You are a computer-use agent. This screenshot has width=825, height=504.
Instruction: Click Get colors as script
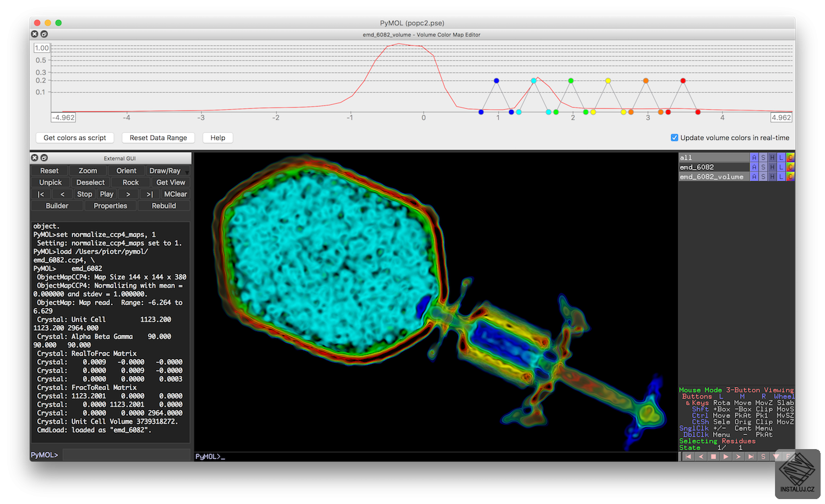pyautogui.click(x=75, y=138)
